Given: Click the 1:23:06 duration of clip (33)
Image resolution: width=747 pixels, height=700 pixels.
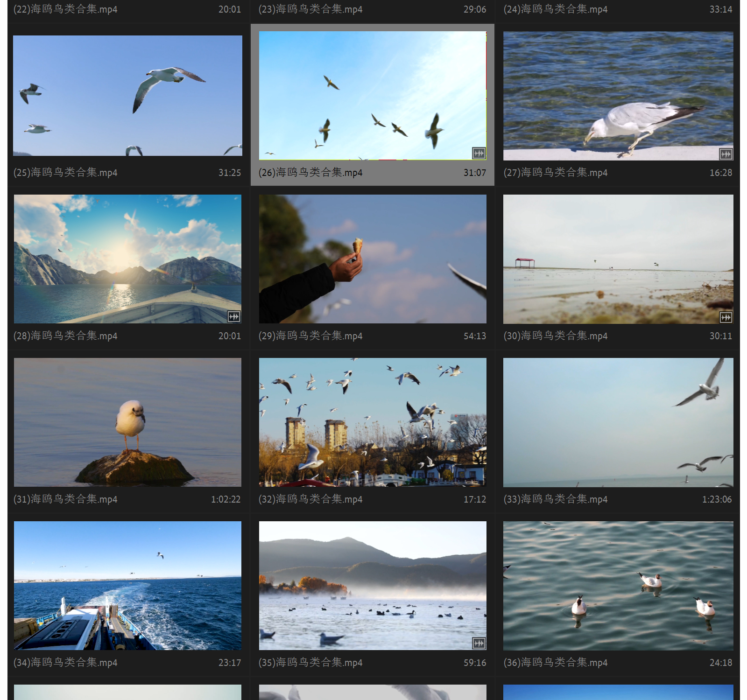Looking at the screenshot, I should coord(717,499).
